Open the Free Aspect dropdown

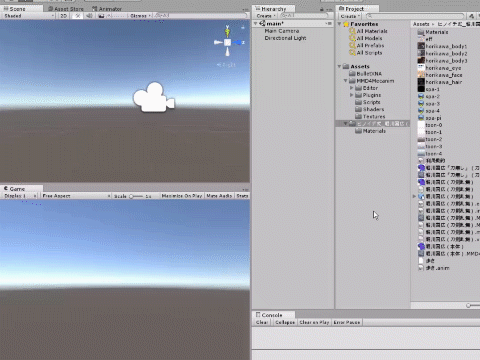(x=76, y=196)
